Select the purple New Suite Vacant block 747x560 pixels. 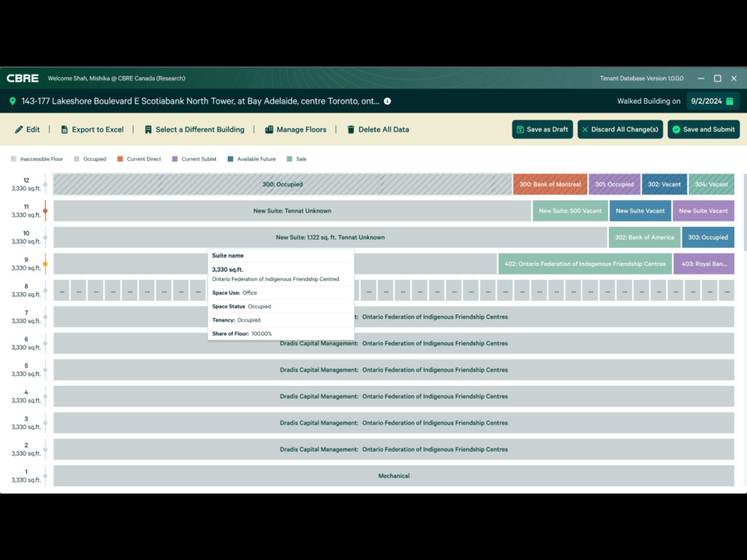point(704,211)
